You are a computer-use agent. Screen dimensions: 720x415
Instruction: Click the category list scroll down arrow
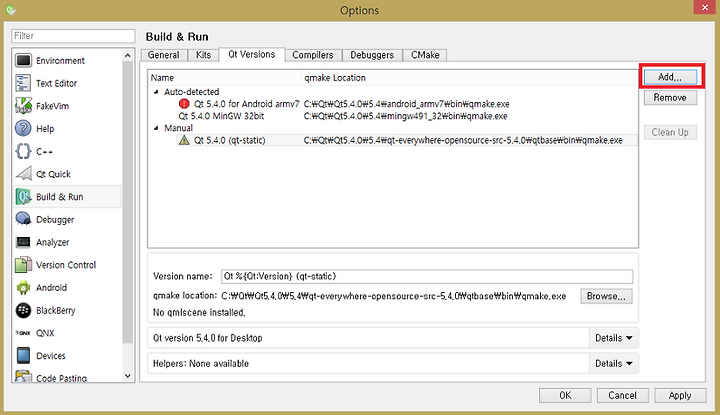click(x=128, y=376)
